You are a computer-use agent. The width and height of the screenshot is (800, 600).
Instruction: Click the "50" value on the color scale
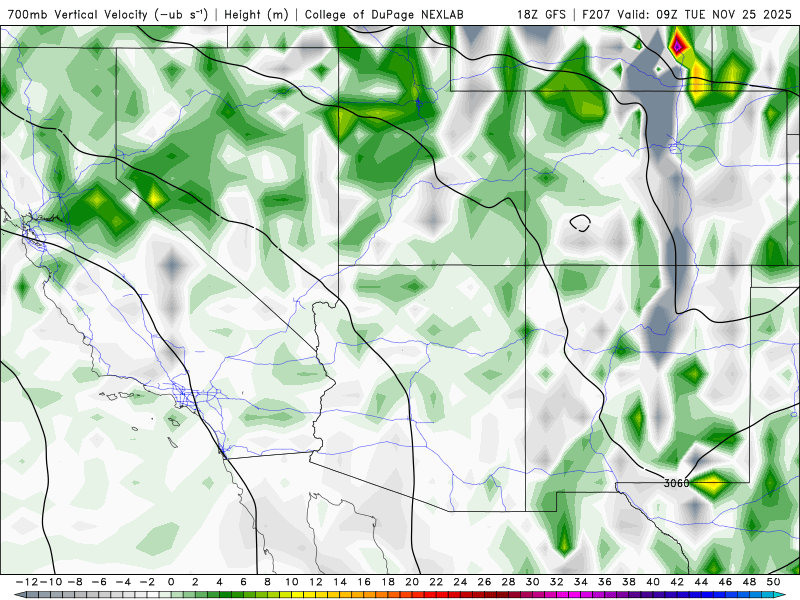coord(773,582)
